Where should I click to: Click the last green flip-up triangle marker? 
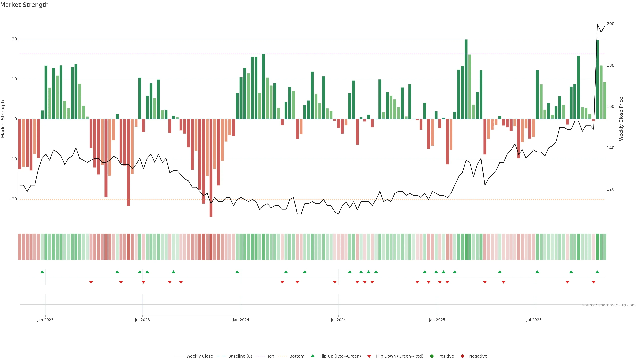tap(597, 272)
